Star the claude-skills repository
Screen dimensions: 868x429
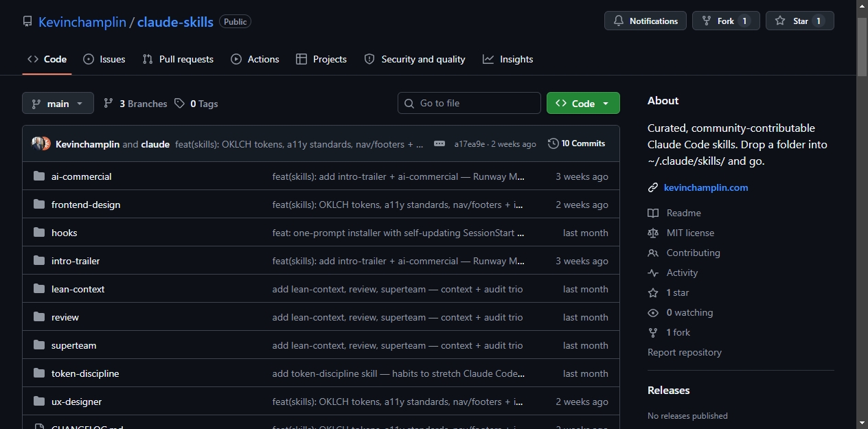[x=800, y=21]
